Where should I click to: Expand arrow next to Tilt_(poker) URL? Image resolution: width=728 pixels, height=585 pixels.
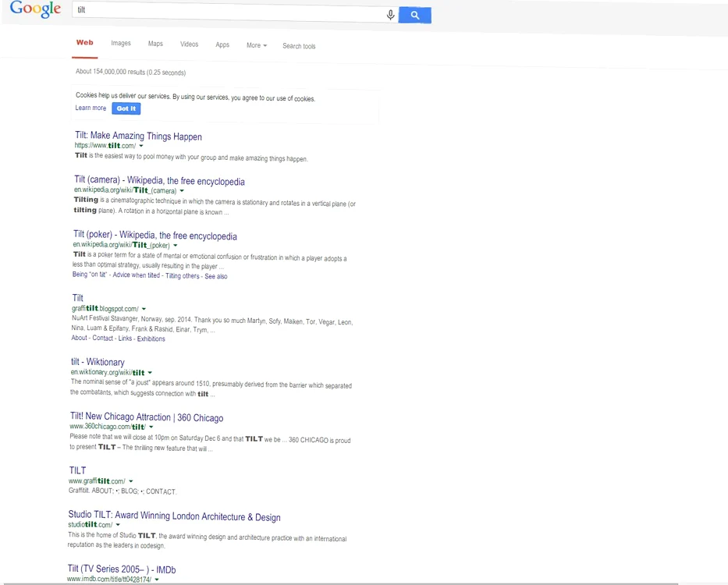[176, 245]
